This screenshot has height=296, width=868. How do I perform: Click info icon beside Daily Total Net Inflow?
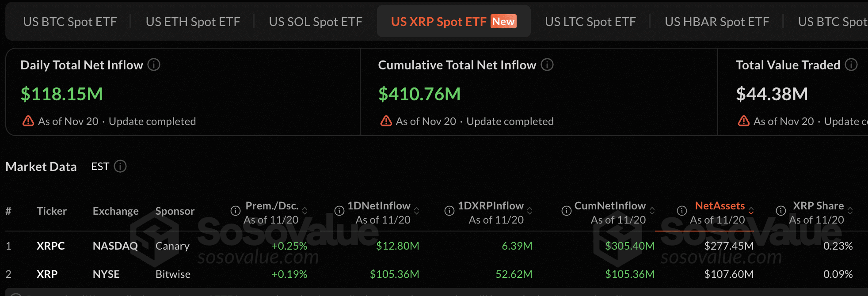tap(154, 65)
